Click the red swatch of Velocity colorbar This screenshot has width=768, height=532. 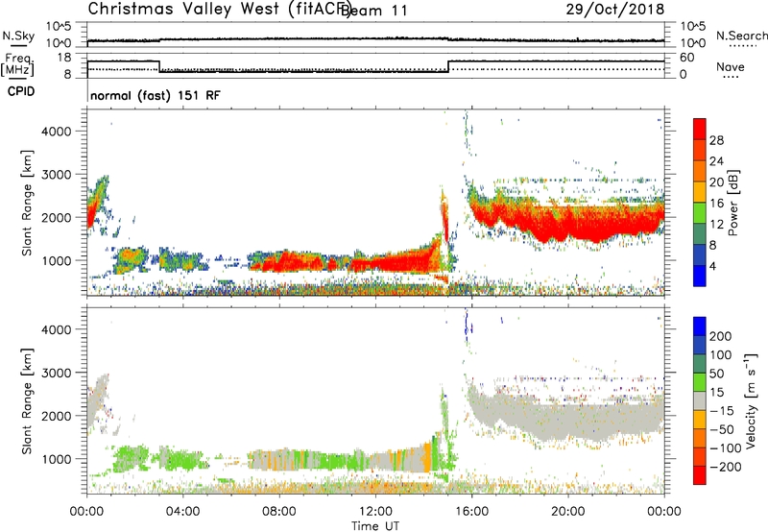pyautogui.click(x=700, y=475)
